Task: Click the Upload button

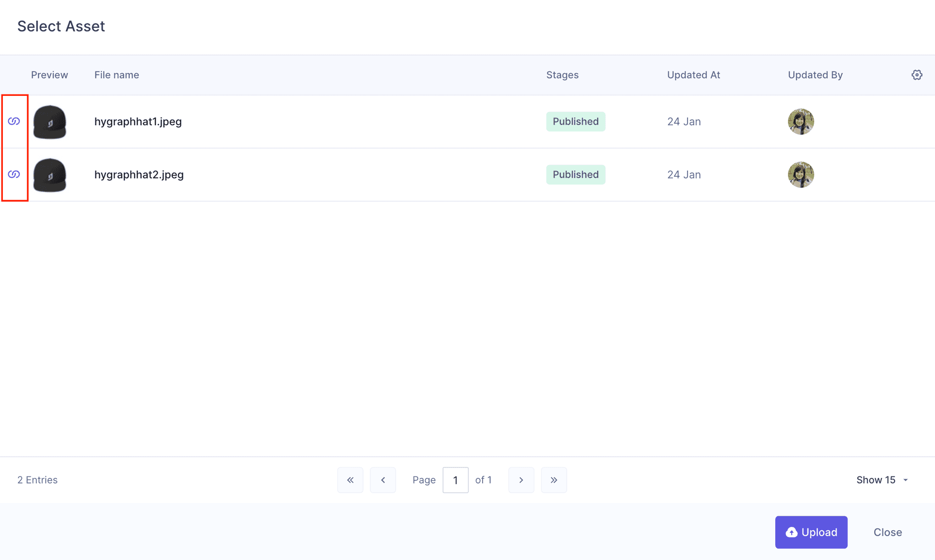Action: [811, 532]
